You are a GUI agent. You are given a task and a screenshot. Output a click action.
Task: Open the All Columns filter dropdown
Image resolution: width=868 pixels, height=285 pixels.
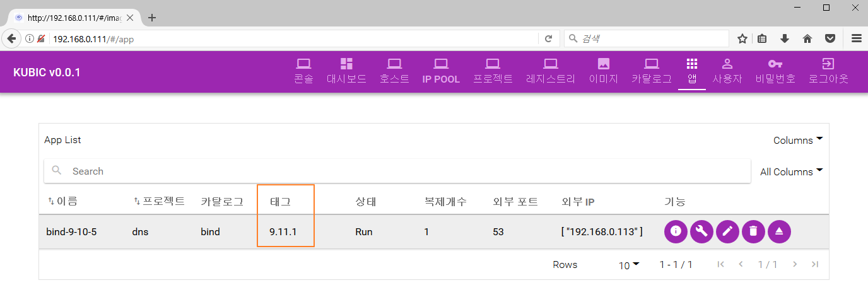click(791, 172)
